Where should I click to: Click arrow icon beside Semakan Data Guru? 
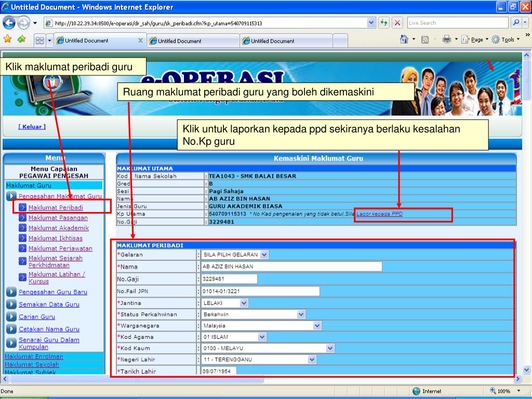(x=11, y=304)
